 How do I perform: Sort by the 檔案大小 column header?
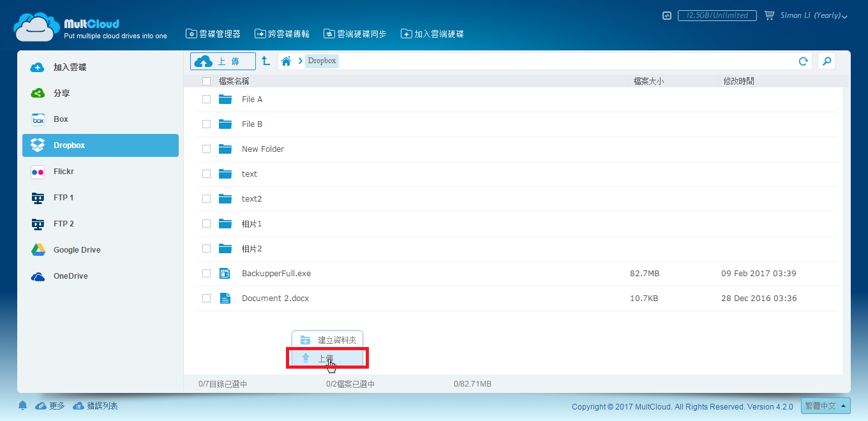coord(649,81)
